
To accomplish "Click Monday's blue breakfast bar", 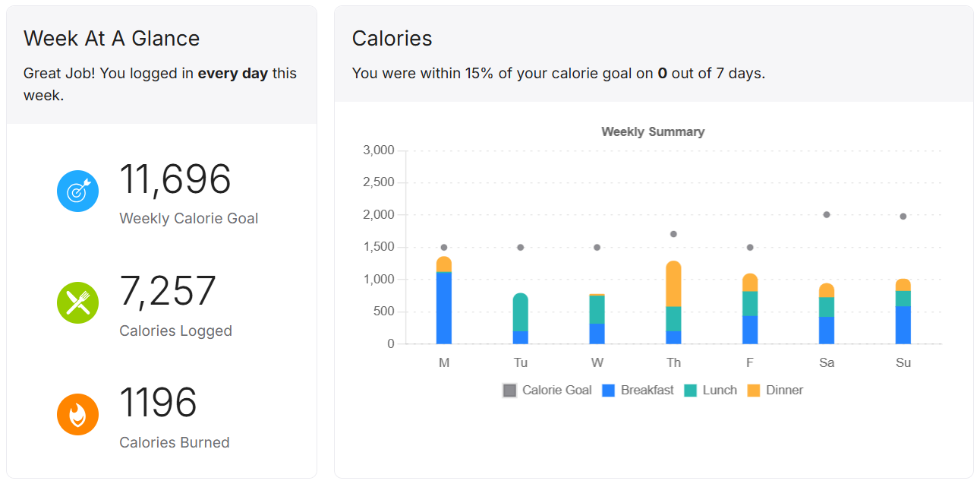I will point(444,308).
